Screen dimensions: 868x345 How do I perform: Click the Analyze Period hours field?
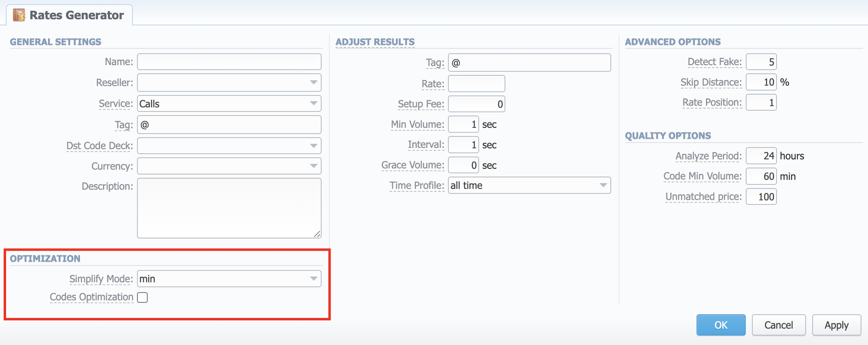pos(761,156)
